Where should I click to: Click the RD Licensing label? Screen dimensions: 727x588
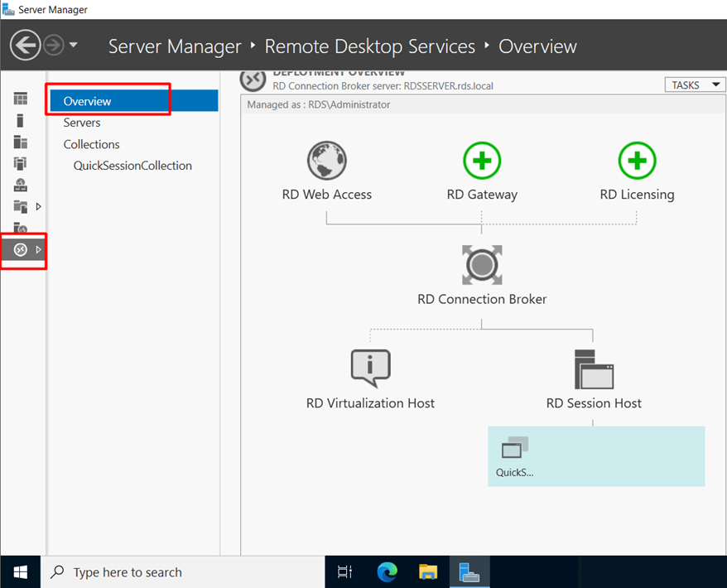tap(637, 195)
